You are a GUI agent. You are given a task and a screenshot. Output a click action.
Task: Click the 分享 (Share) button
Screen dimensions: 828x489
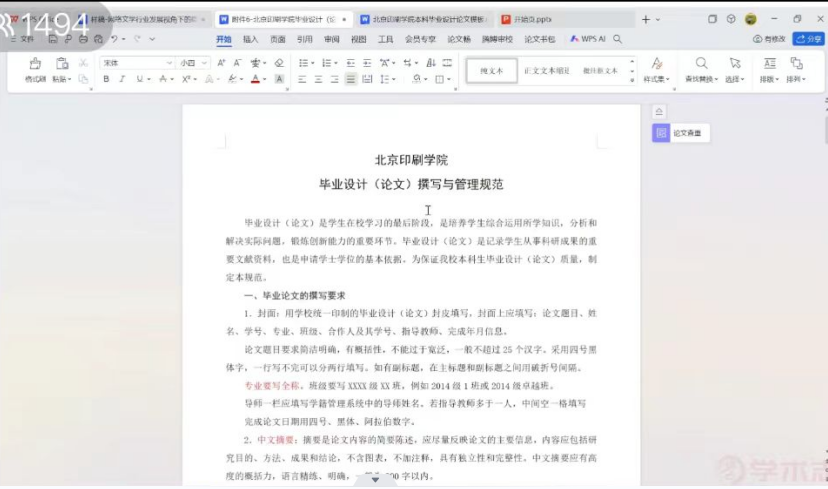(808, 39)
